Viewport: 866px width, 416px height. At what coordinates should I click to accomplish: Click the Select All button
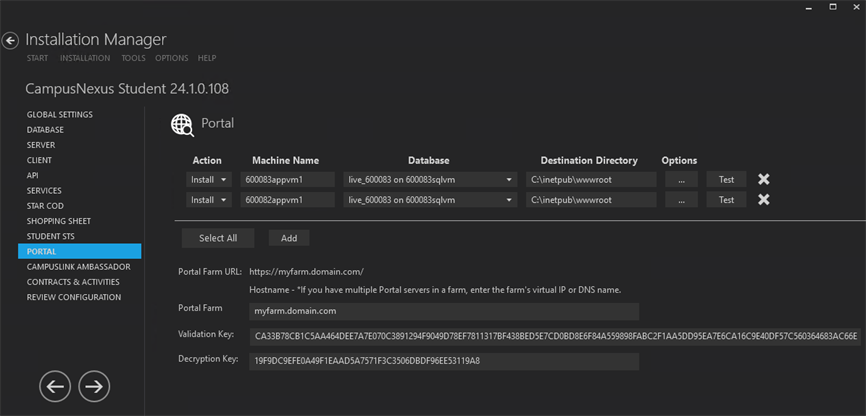point(218,238)
